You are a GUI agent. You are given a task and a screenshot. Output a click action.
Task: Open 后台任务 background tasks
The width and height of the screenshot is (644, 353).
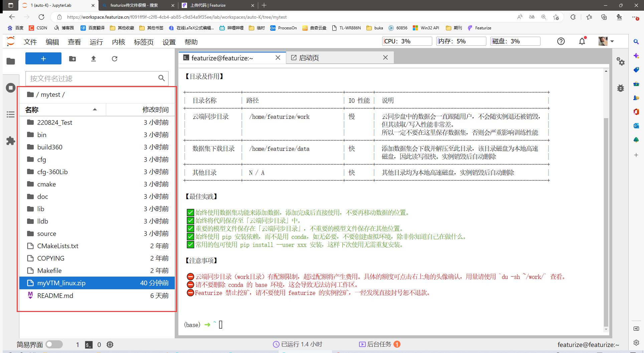[x=379, y=344]
